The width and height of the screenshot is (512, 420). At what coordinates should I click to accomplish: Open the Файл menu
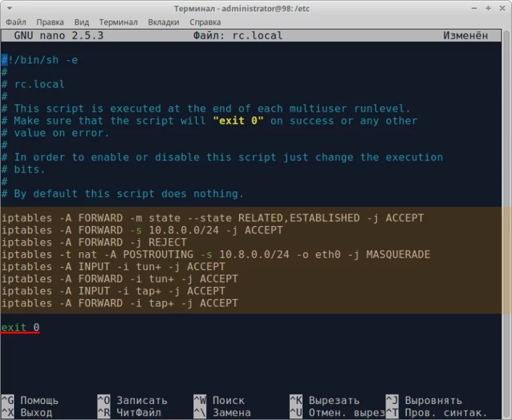point(15,22)
